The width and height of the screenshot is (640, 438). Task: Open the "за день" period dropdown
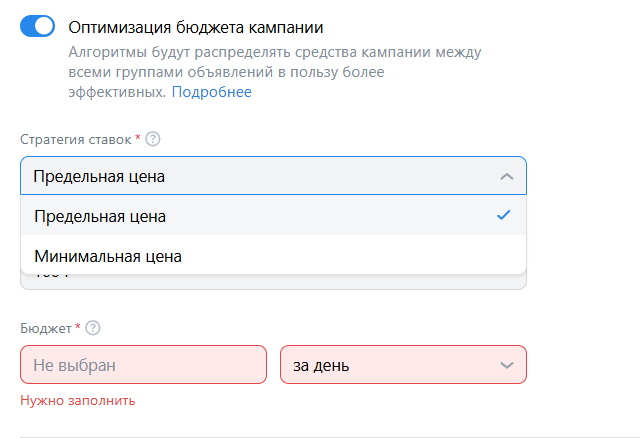(390, 365)
